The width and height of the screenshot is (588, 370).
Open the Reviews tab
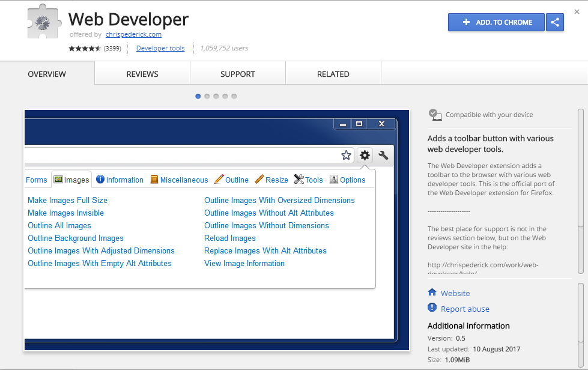142,74
